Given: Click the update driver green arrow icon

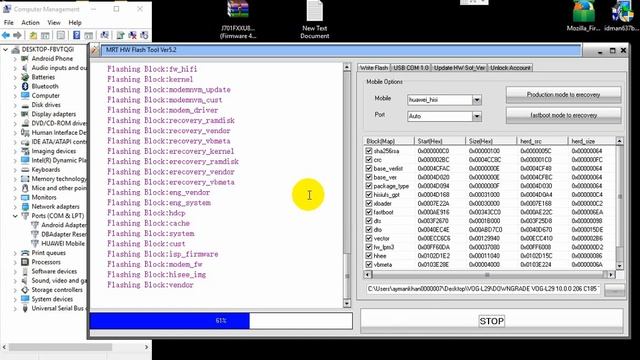Looking at the screenshot, I should click(x=120, y=36).
